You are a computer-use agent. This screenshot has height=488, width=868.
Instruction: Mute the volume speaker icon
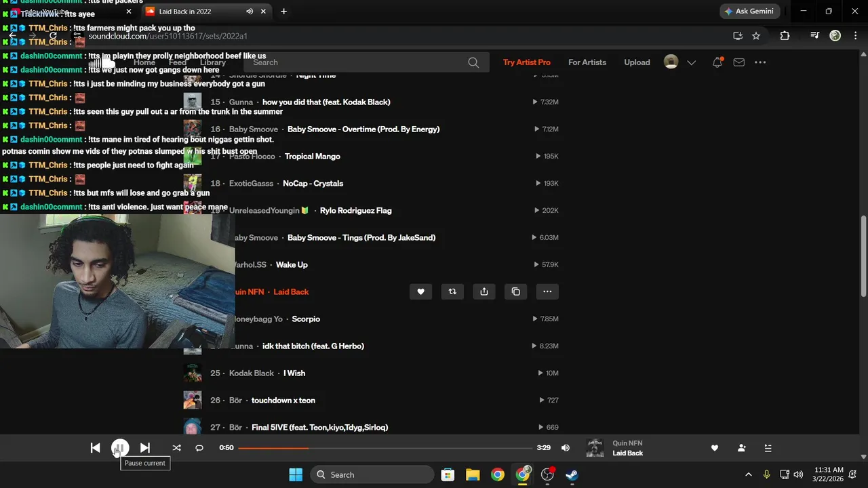566,448
